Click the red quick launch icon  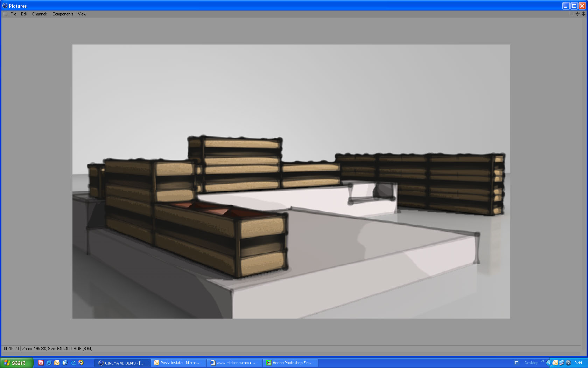pyautogui.click(x=41, y=363)
